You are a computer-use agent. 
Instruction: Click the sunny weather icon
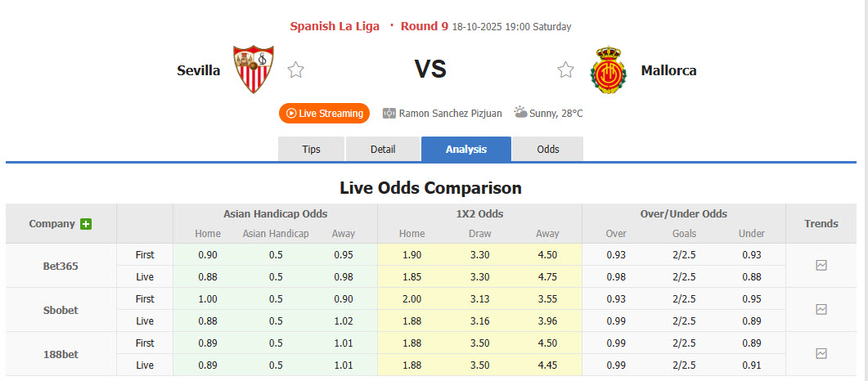point(521,113)
